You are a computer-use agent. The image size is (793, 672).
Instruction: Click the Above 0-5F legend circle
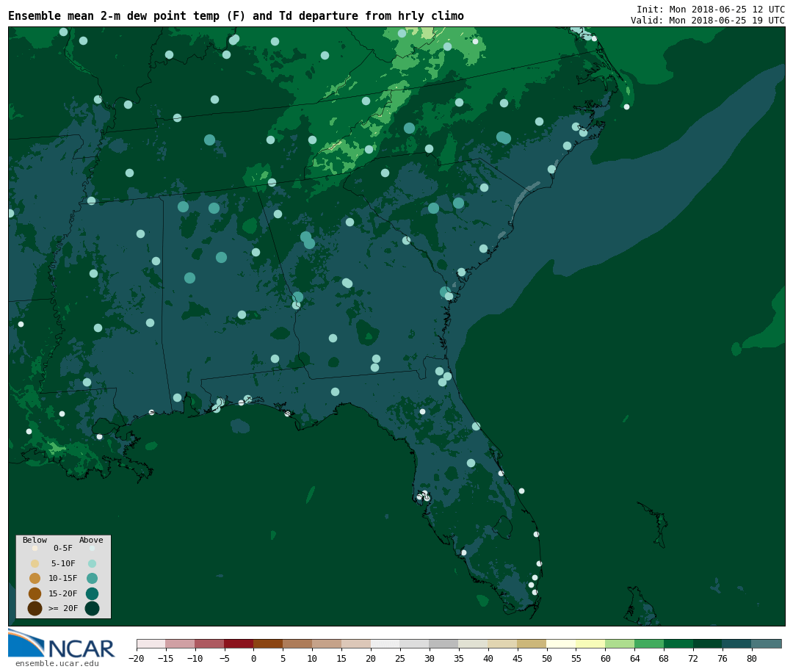(92, 548)
